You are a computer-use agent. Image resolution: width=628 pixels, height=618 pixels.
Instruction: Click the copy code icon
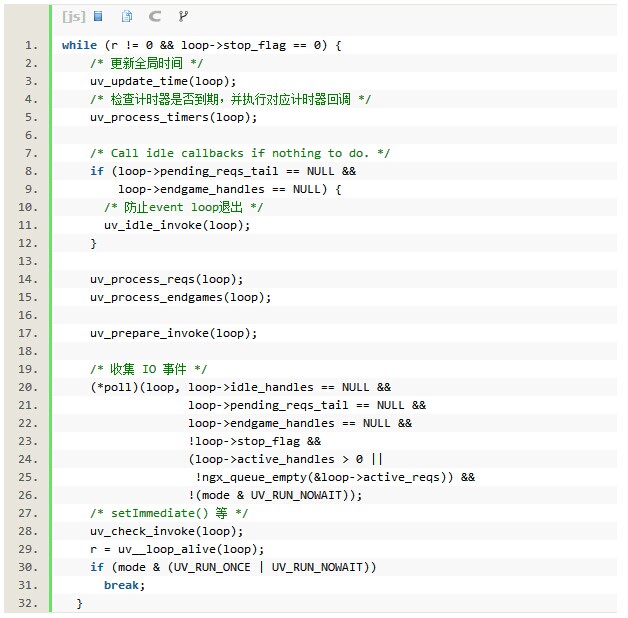point(126,16)
